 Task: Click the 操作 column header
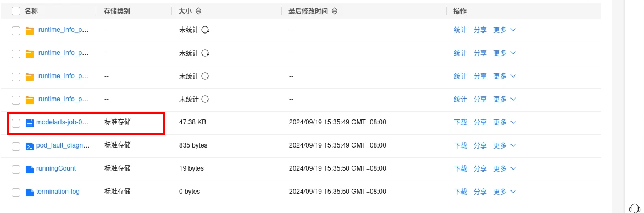coord(460,12)
